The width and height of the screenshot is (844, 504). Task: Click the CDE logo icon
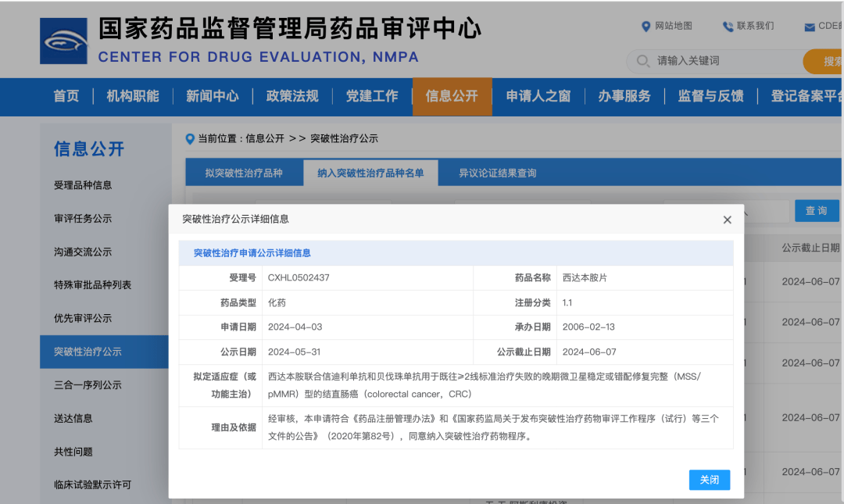point(63,40)
